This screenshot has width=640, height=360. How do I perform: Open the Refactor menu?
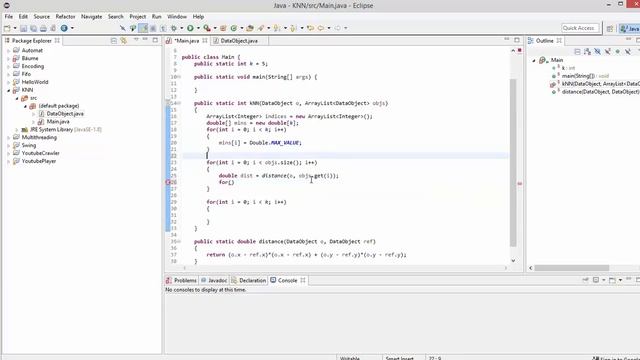65,17
